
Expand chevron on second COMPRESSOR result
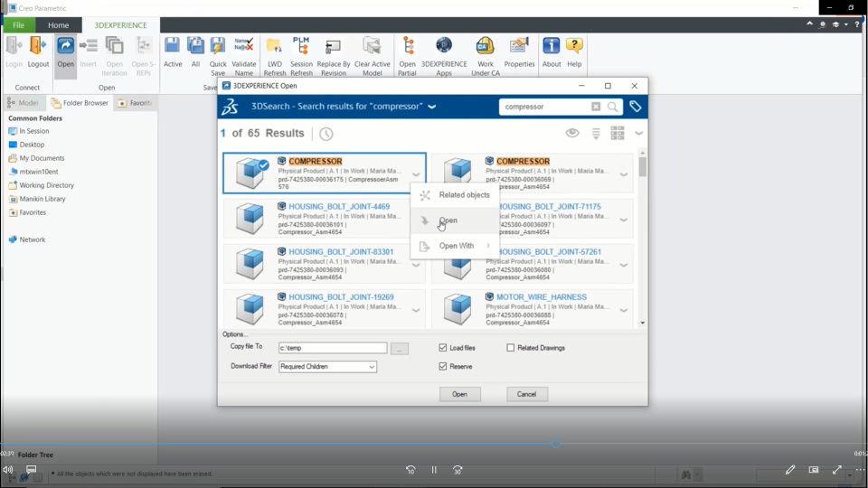(x=624, y=174)
